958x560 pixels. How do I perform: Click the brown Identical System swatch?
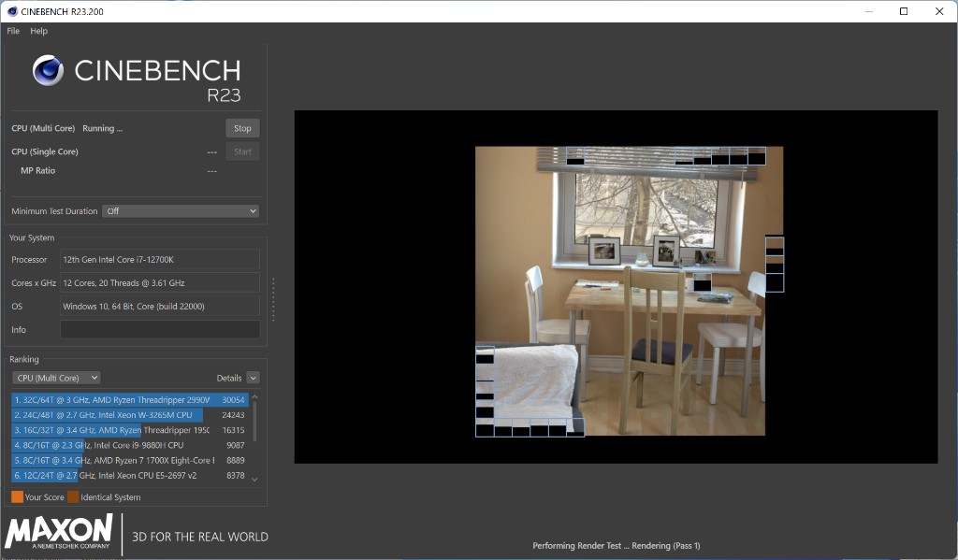pos(73,497)
